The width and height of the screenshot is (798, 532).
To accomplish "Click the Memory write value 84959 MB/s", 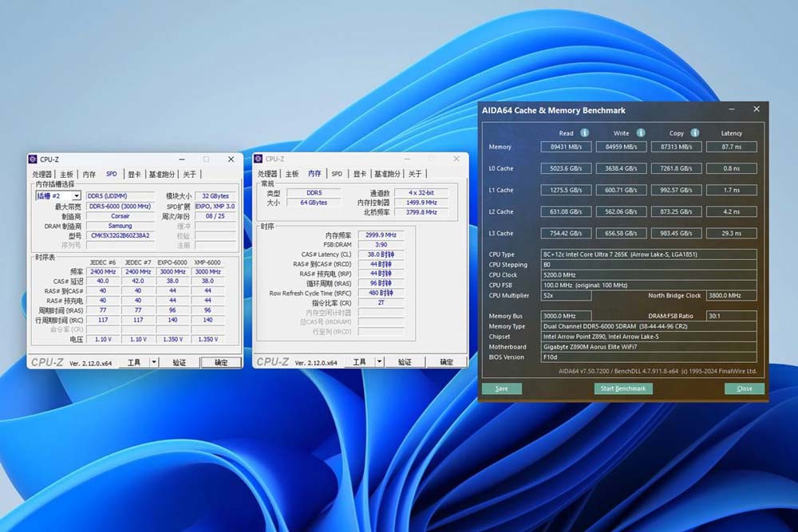I will pos(621,147).
